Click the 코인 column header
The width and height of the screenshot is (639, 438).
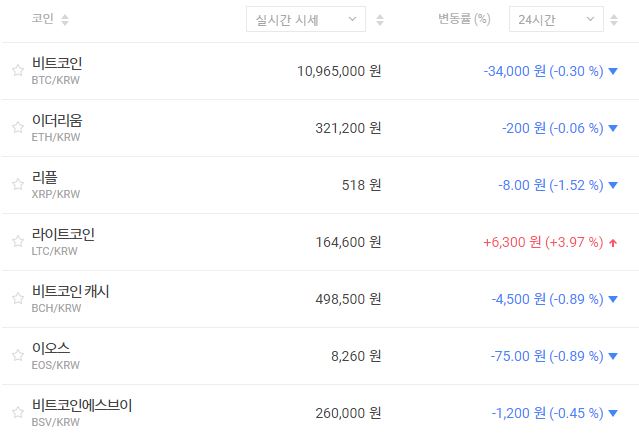click(x=43, y=20)
